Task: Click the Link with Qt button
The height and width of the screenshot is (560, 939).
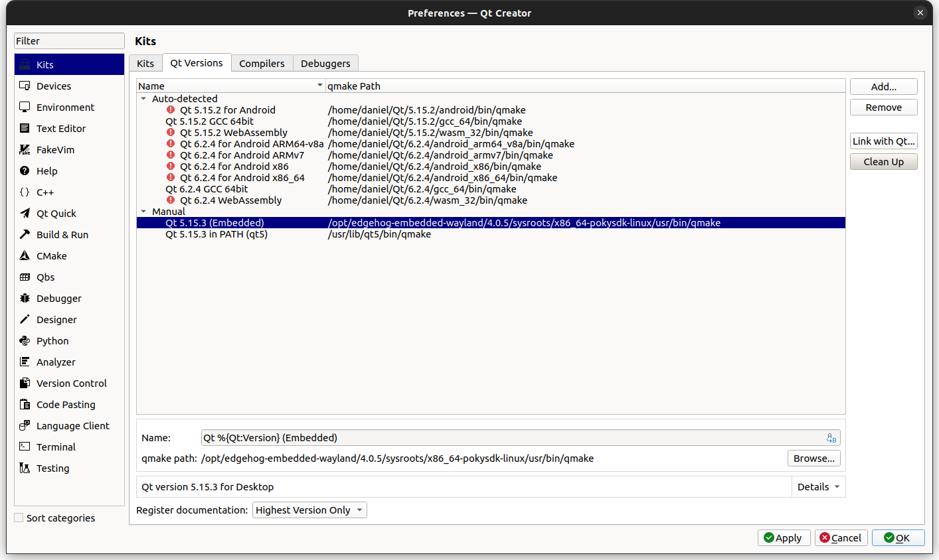Action: point(883,141)
